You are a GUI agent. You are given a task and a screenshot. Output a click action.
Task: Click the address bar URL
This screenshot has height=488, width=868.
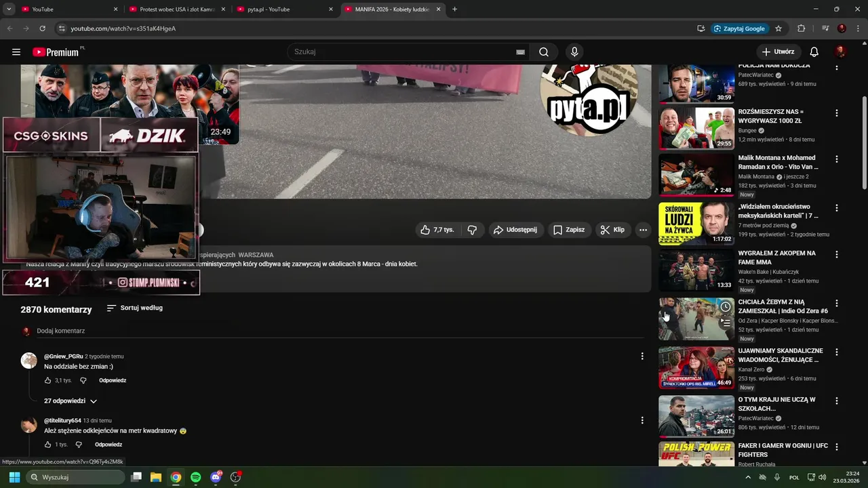(x=123, y=28)
